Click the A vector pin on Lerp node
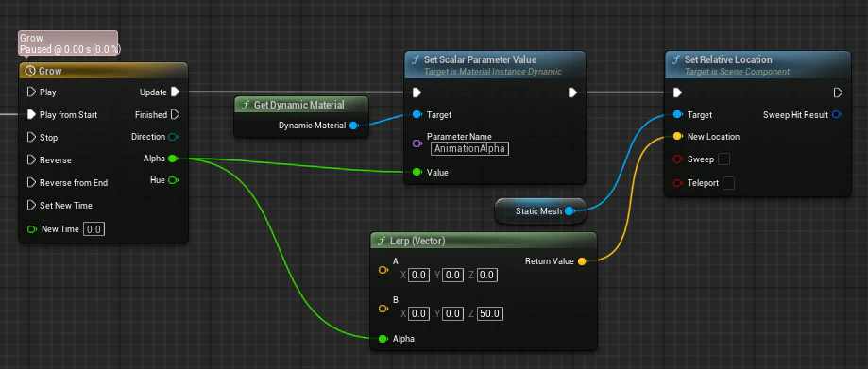 point(383,270)
